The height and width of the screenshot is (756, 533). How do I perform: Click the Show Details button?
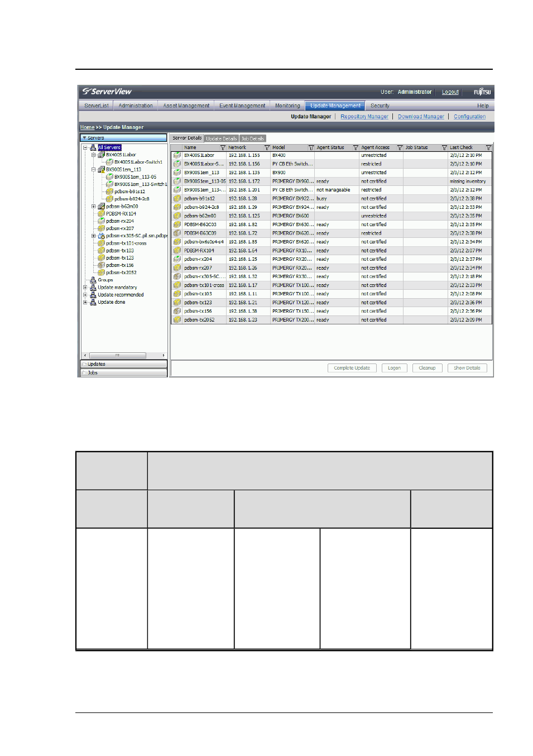[467, 368]
